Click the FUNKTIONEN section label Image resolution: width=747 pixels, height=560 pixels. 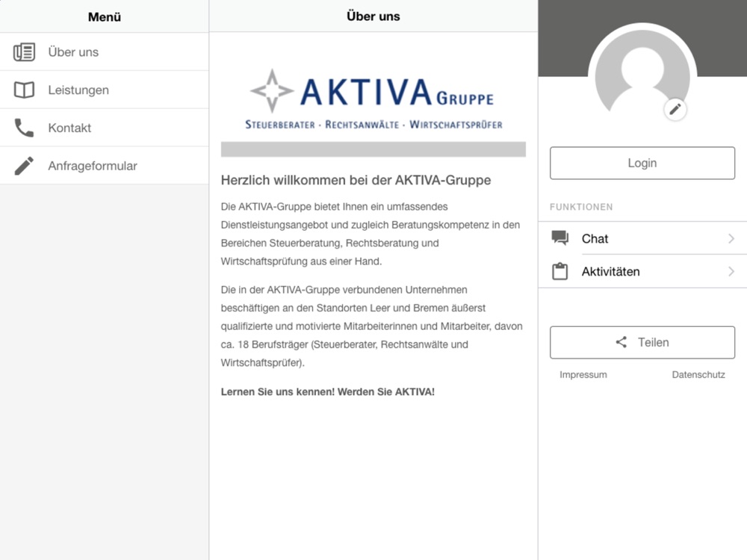(x=581, y=207)
